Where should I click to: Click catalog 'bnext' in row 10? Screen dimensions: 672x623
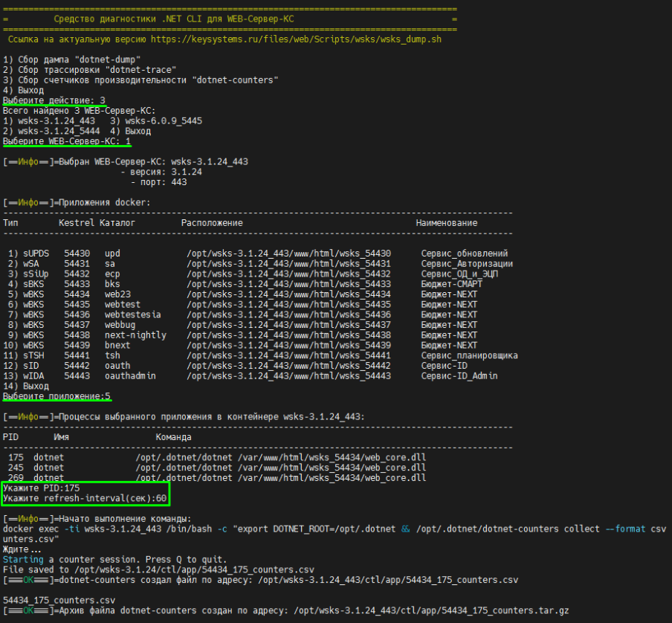tap(117, 346)
